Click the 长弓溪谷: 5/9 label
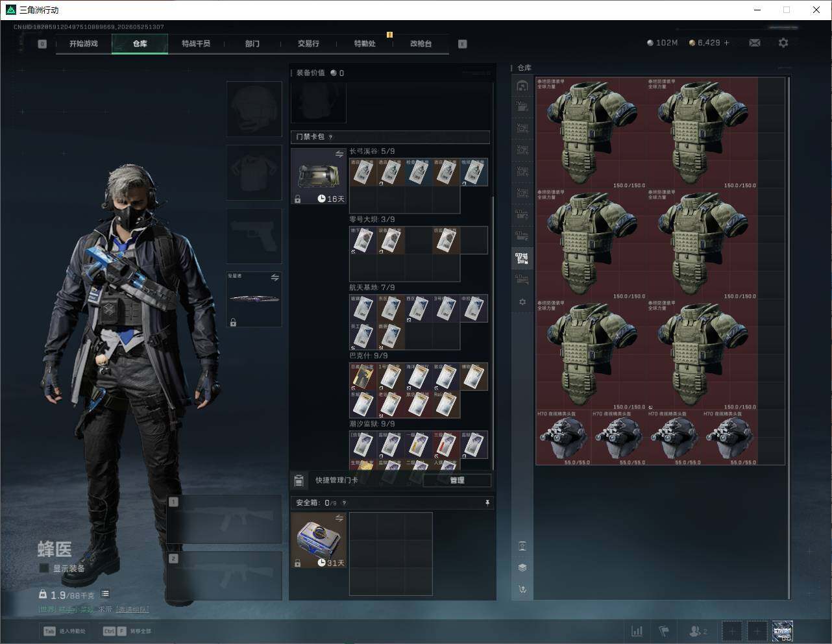The height and width of the screenshot is (644, 832). click(372, 151)
